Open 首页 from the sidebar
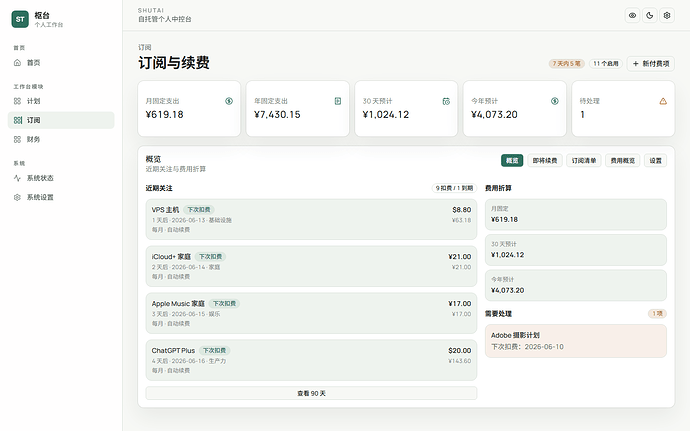The height and width of the screenshot is (431, 690). pos(61,63)
